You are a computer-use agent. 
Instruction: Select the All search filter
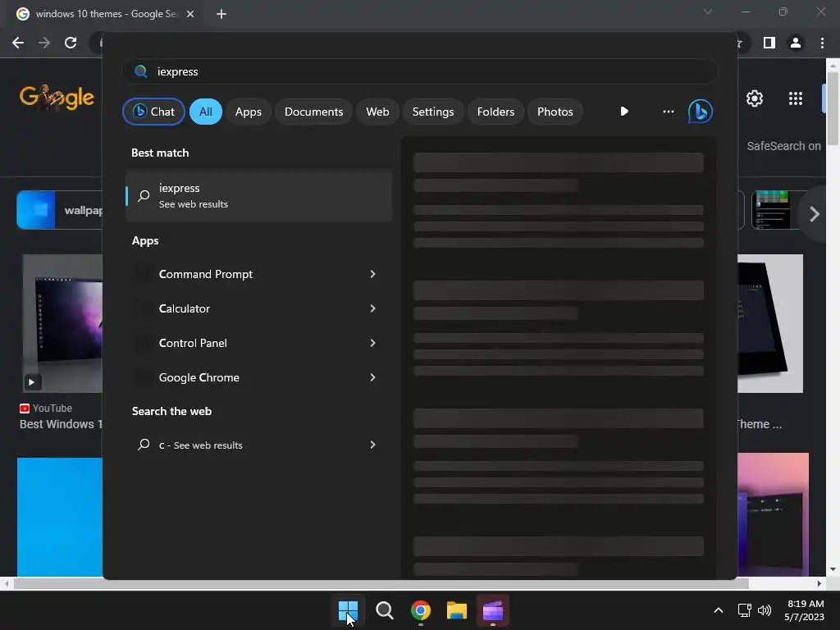click(x=206, y=112)
